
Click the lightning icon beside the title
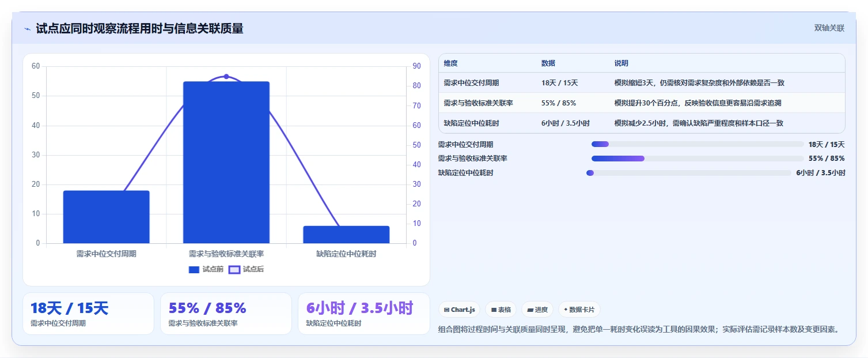point(27,29)
